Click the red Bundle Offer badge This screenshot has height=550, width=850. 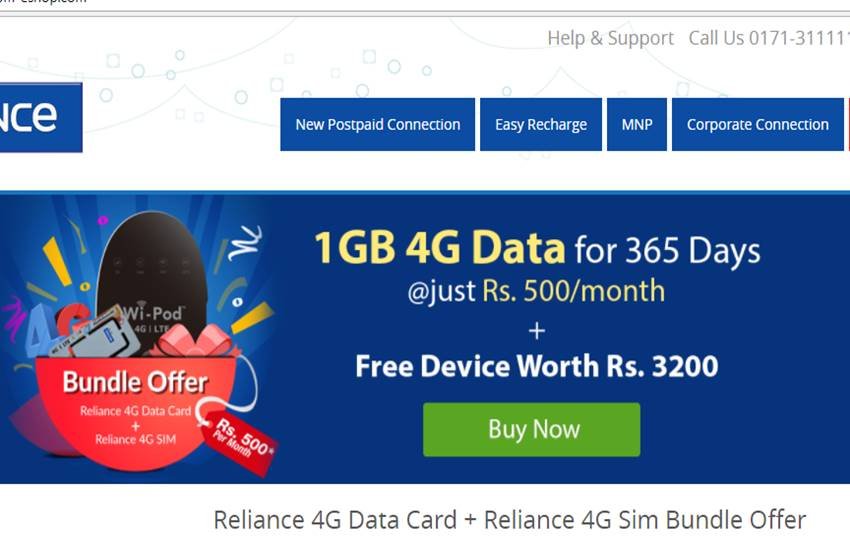136,412
